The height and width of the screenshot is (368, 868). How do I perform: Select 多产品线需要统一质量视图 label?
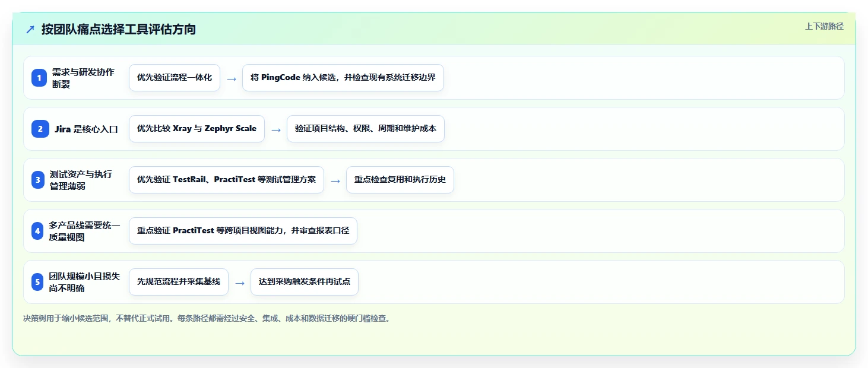[84, 231]
